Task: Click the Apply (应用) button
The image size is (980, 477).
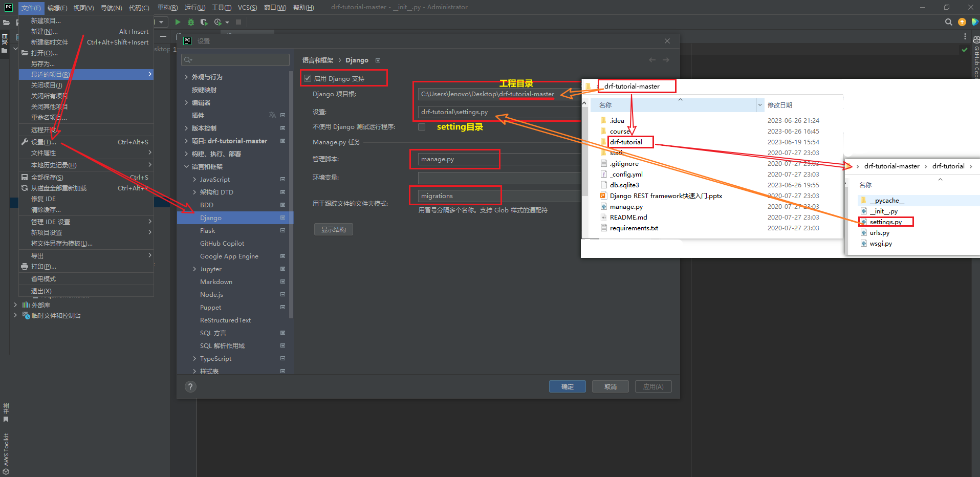Action: coord(654,386)
